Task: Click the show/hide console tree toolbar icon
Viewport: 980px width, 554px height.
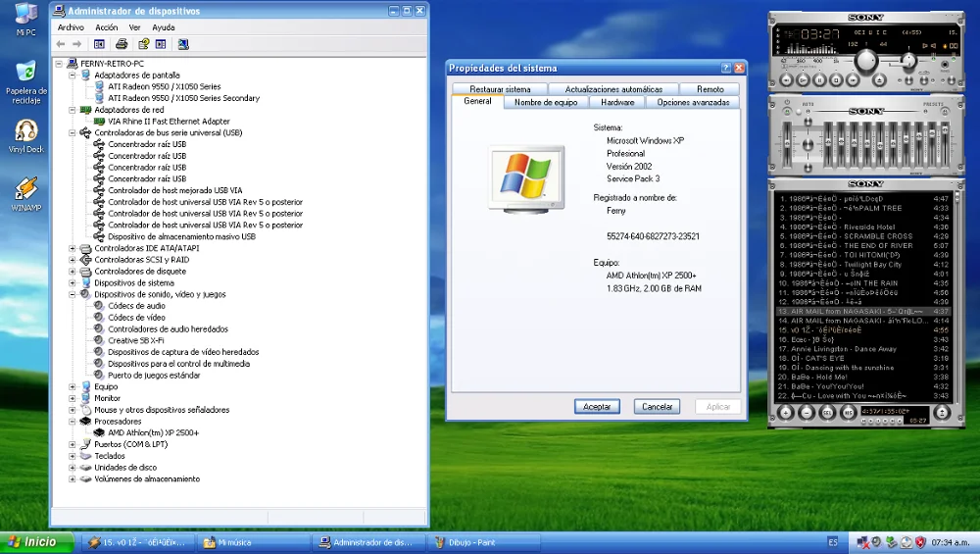Action: coord(99,44)
